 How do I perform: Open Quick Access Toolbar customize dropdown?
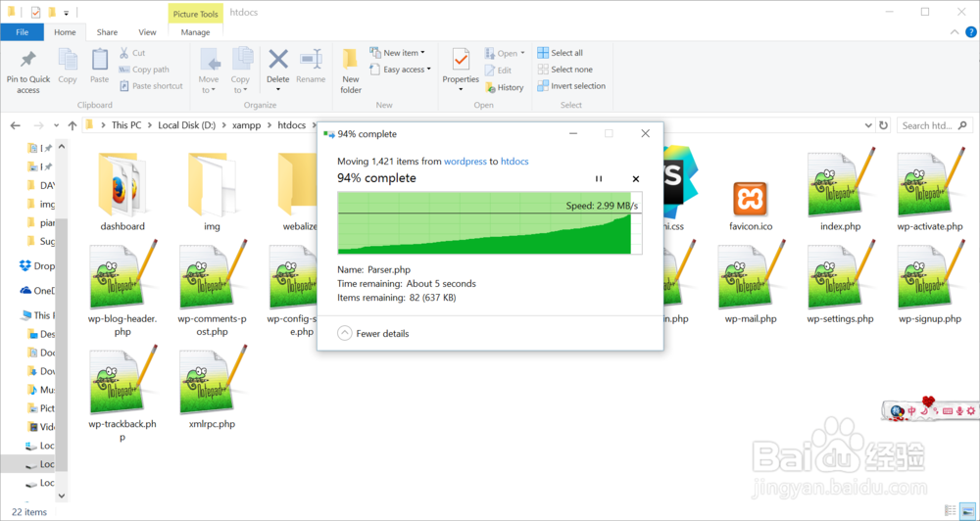click(x=67, y=13)
